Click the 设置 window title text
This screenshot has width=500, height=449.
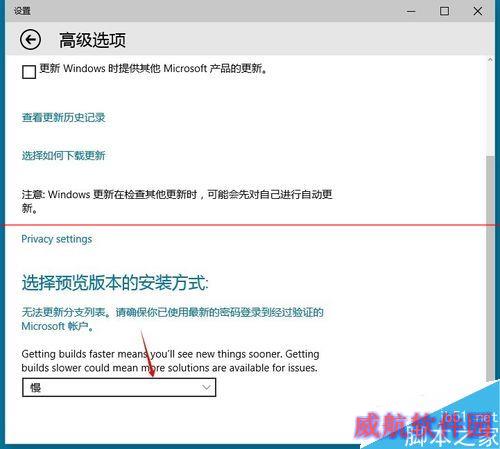click(x=22, y=11)
